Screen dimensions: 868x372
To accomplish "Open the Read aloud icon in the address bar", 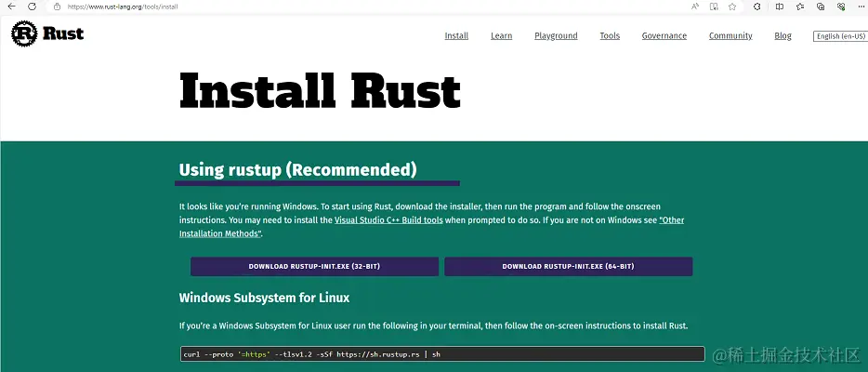I will click(695, 7).
